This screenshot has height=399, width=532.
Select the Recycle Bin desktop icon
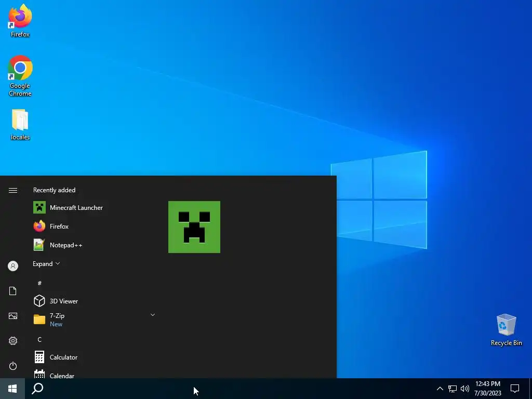click(x=506, y=330)
